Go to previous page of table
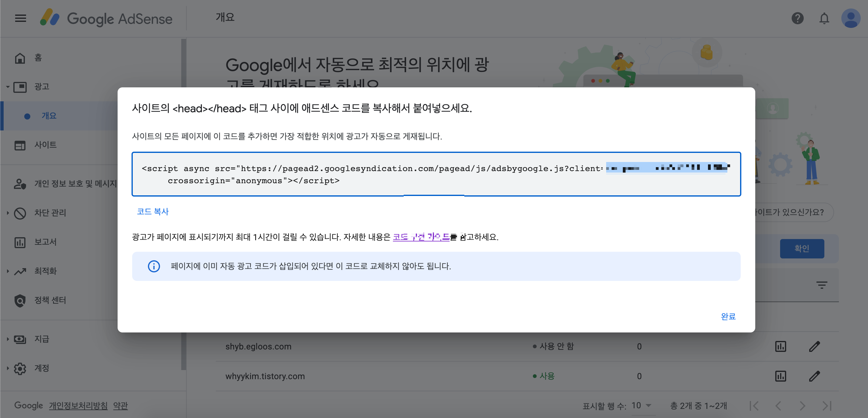 pyautogui.click(x=778, y=406)
